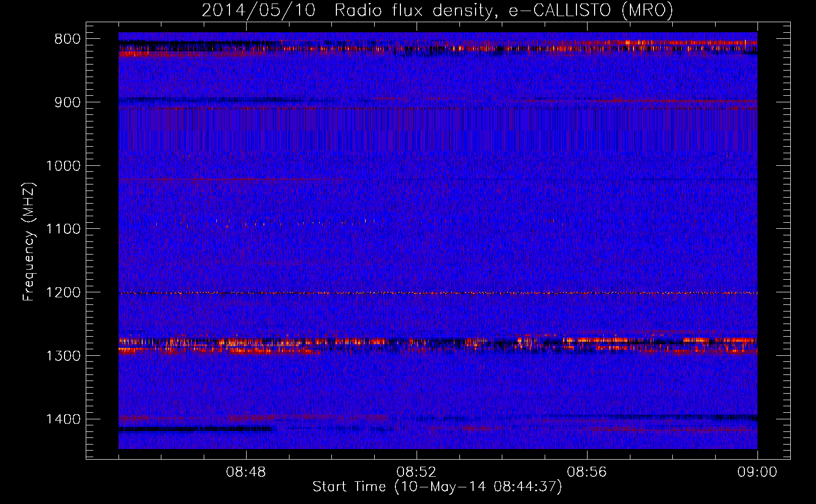Image resolution: width=816 pixels, height=504 pixels.
Task: Click the 1300 frequency tick label
Action: (x=63, y=356)
